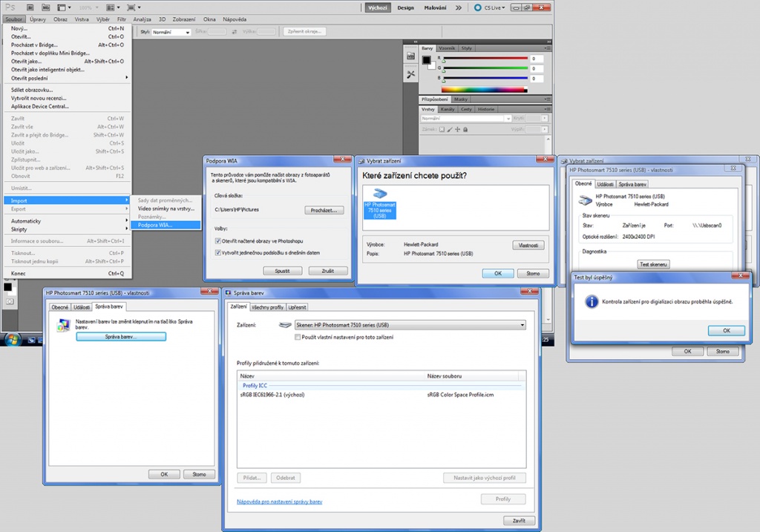Choose Video snímky na vrstvy entry
This screenshot has width=760, height=532.
[166, 208]
